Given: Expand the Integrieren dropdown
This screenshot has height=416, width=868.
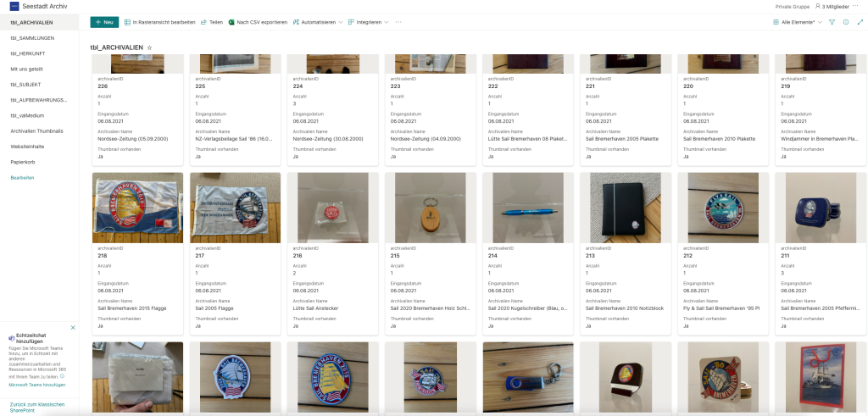Looking at the screenshot, I should (368, 22).
